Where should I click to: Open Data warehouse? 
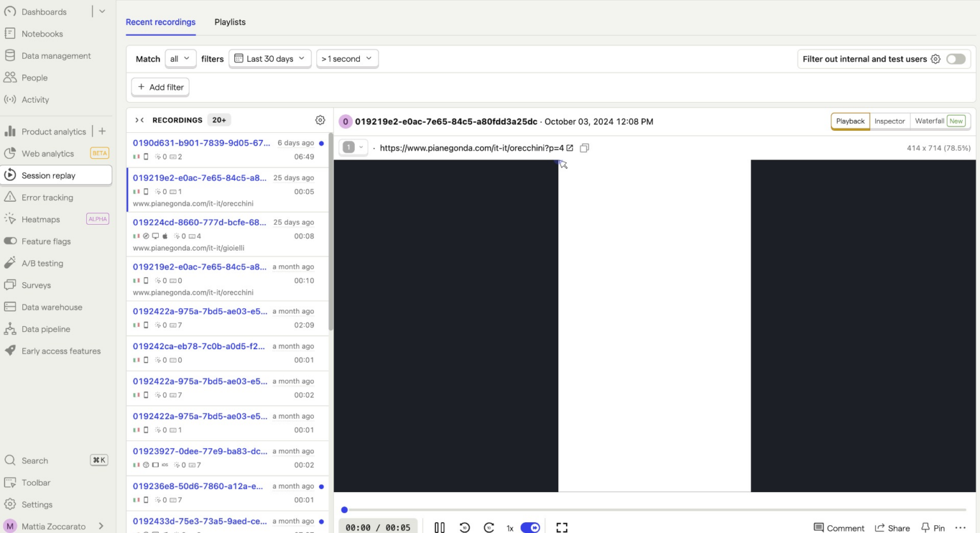[52, 307]
